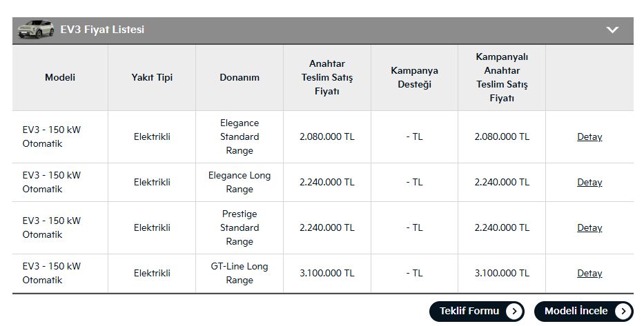This screenshot has width=644, height=326.
Task: Open Detay link for GT-Line Long Range
Action: click(x=589, y=273)
